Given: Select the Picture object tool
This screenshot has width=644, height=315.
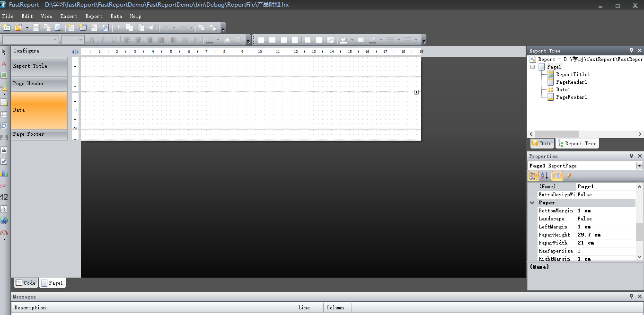Looking at the screenshot, I should pyautogui.click(x=4, y=75).
